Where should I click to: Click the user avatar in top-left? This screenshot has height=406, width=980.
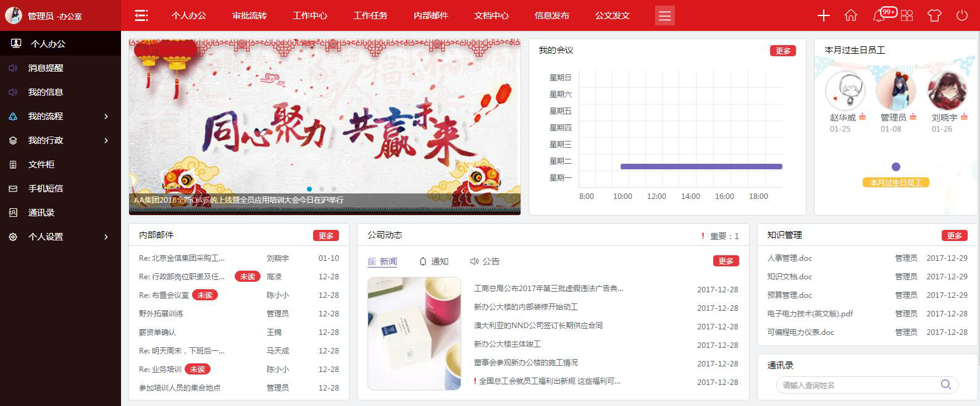[x=14, y=15]
